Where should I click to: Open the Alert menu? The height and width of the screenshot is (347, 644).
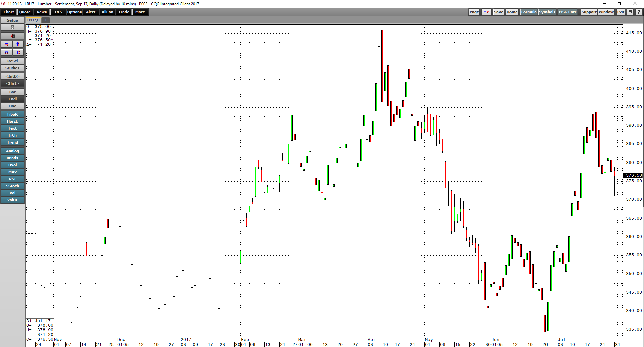tap(91, 12)
